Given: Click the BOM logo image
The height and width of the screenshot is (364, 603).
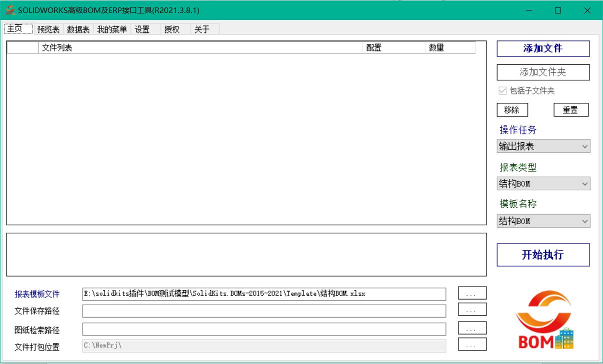Looking at the screenshot, I should (x=545, y=320).
